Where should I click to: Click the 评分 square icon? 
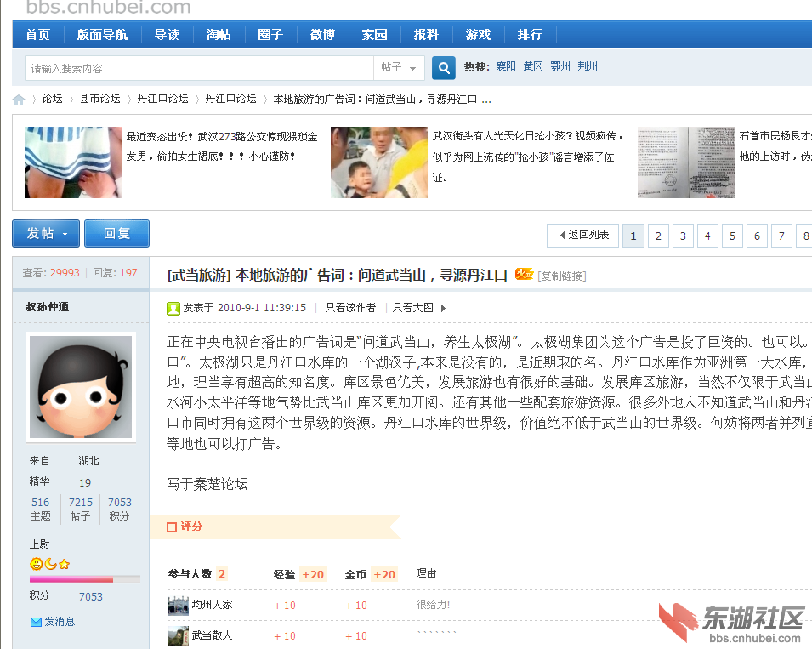[172, 527]
